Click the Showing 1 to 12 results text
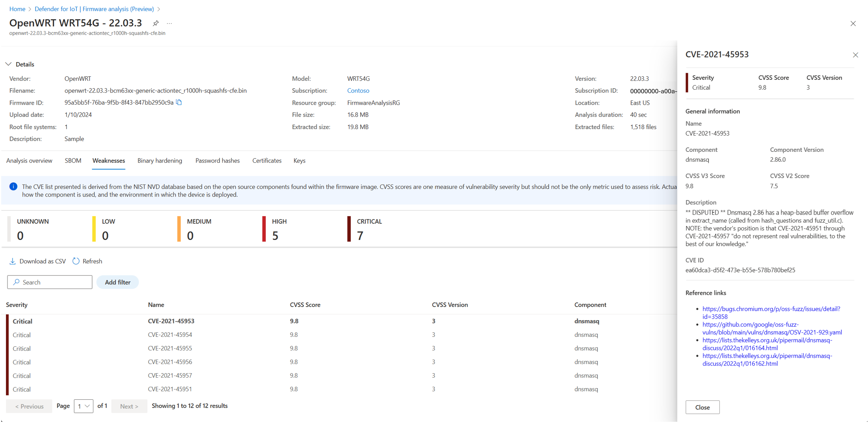 [190, 406]
